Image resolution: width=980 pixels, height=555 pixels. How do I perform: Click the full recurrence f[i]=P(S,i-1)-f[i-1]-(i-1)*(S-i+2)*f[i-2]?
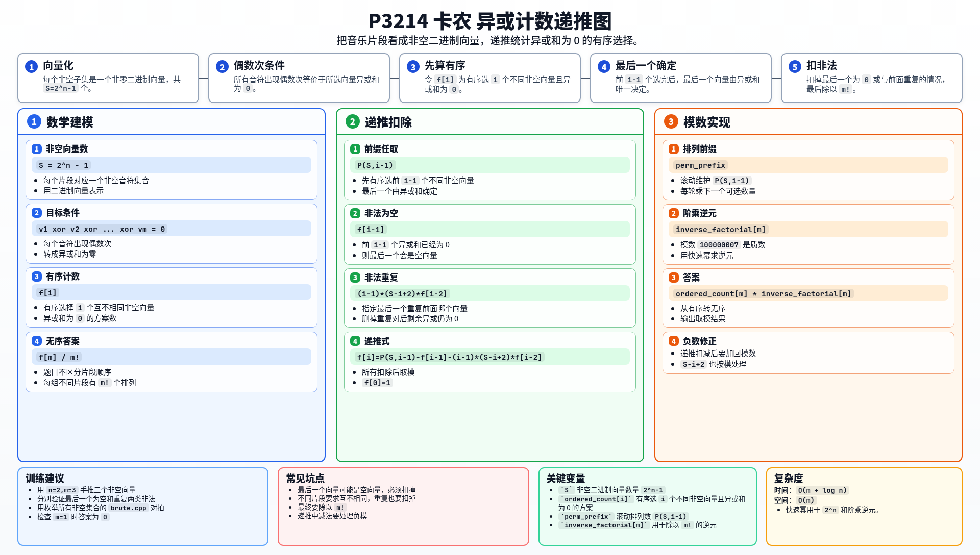[x=449, y=357]
